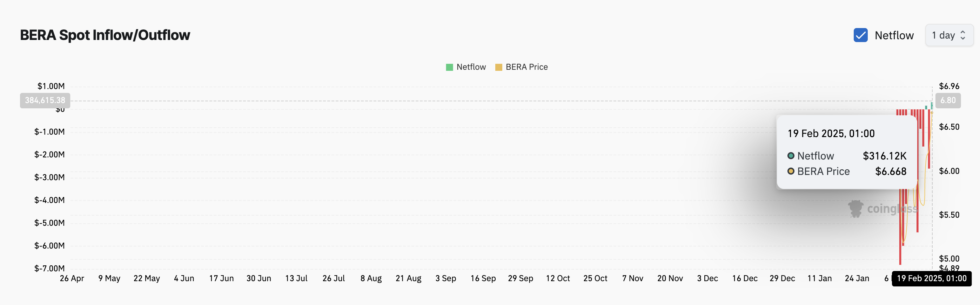Toggle the Netflow series legend label
The image size is (980, 305).
(471, 67)
